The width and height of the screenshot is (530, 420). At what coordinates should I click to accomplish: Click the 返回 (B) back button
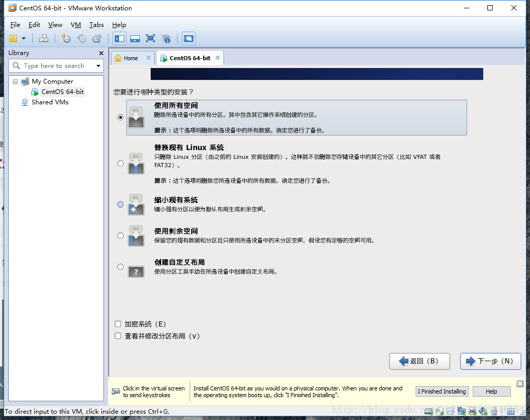pos(419,361)
